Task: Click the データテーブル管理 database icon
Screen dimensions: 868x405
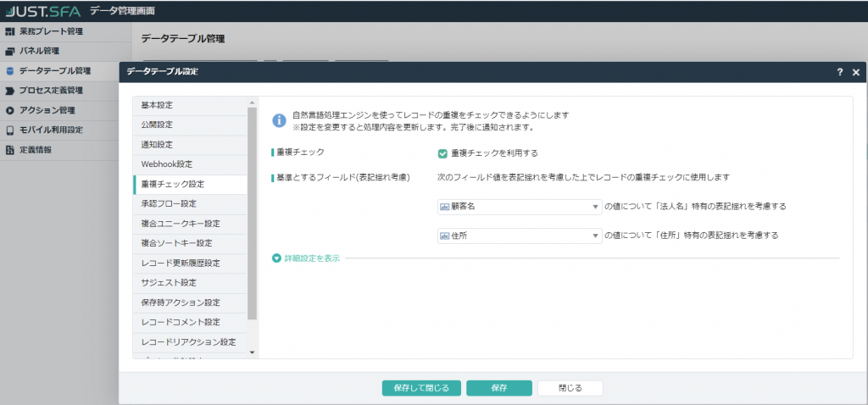Action: click(9, 70)
